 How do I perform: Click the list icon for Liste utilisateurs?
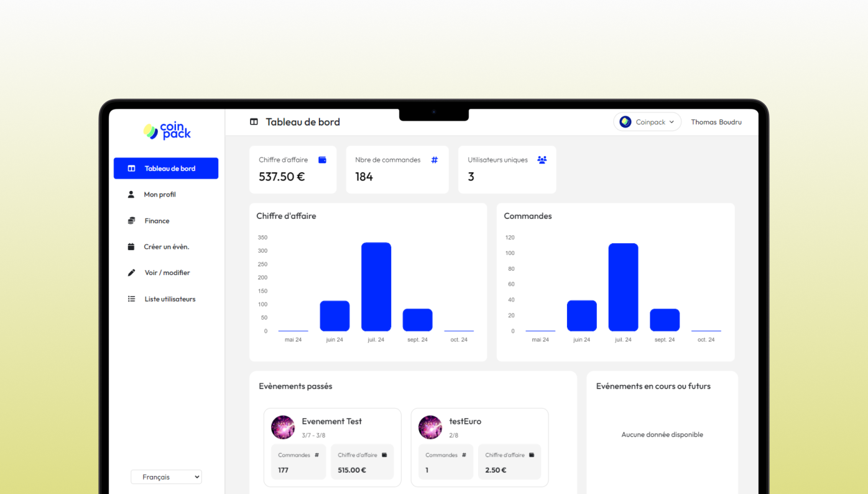point(131,299)
